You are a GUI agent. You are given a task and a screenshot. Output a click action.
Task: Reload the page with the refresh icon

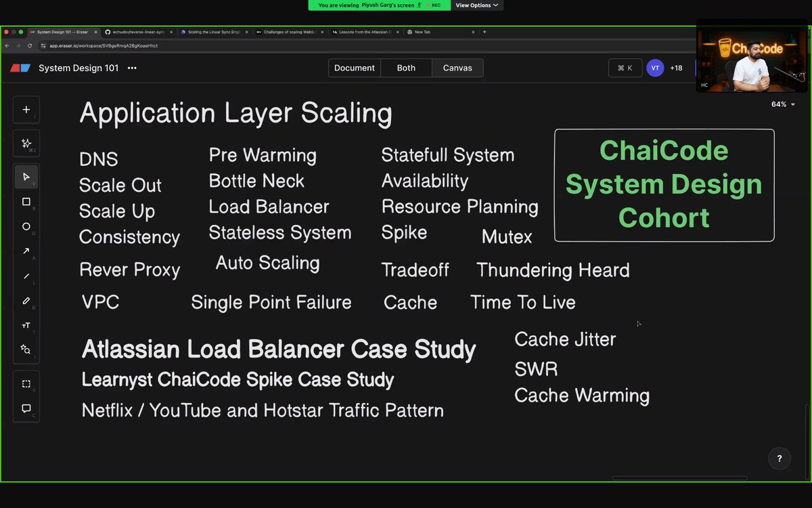click(x=30, y=45)
